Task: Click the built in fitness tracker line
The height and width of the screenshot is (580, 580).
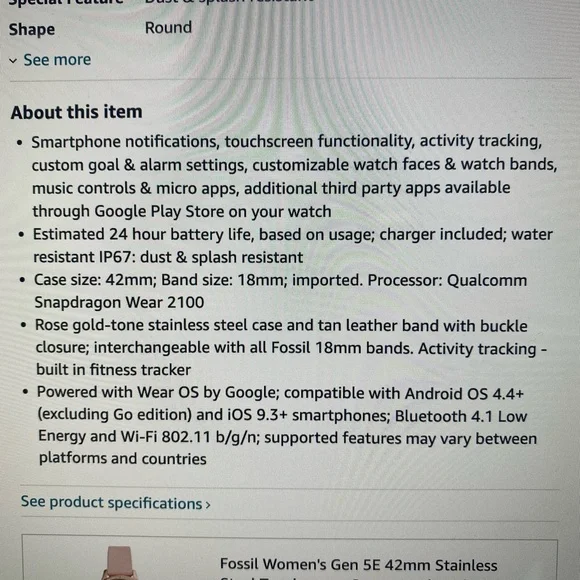Action: tap(114, 370)
